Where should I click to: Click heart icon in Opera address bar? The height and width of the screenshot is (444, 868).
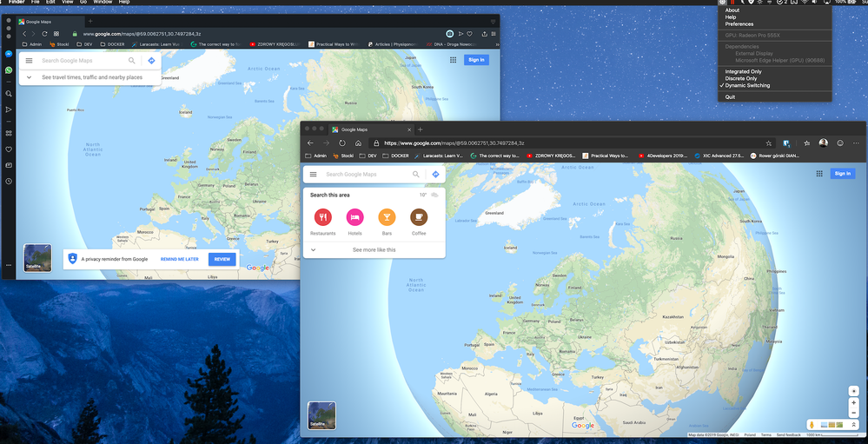469,34
